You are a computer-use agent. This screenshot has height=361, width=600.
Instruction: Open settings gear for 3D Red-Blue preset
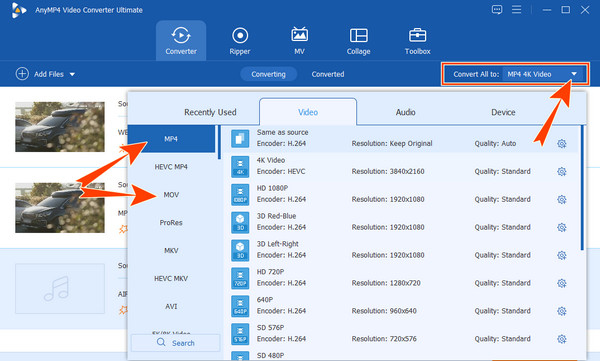[x=561, y=227]
